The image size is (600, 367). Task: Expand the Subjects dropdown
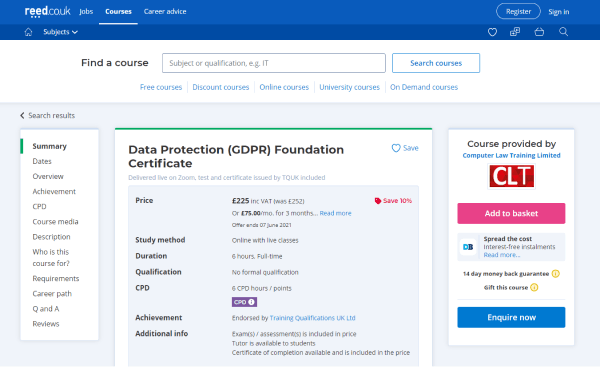click(60, 32)
